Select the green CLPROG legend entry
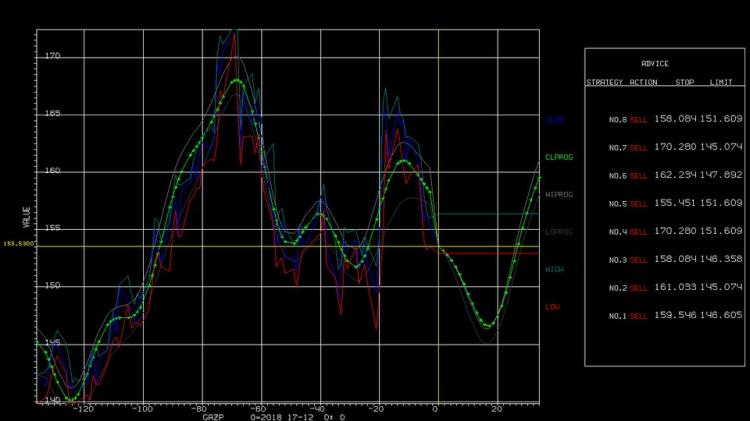The width and height of the screenshot is (750, 421). point(559,157)
